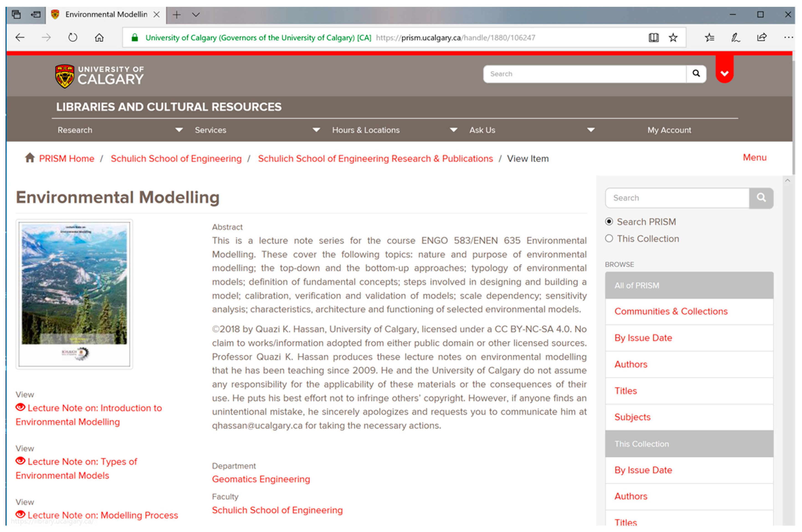
Task: Open the Research menu item
Action: click(x=75, y=130)
